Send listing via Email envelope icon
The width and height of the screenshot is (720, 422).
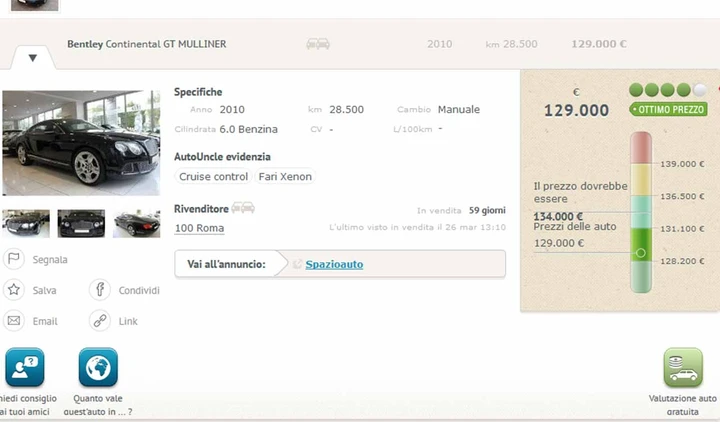14,321
